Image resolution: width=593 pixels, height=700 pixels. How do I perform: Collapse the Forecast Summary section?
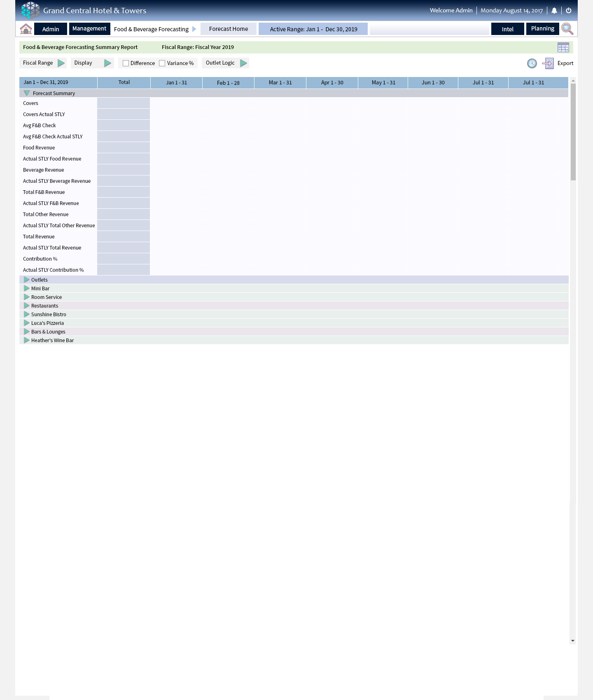click(27, 93)
